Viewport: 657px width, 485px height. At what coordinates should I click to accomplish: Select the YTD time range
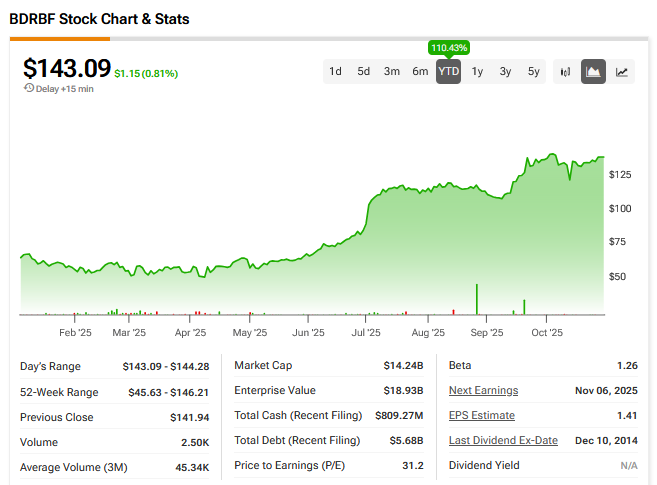click(449, 72)
